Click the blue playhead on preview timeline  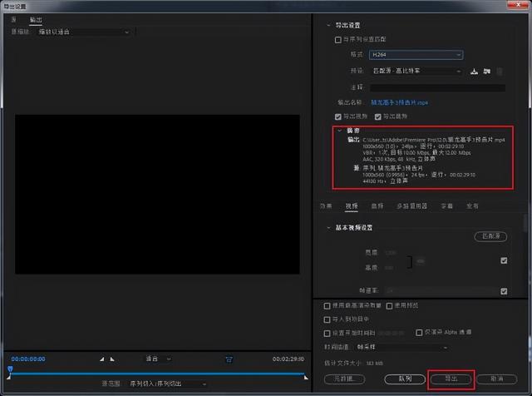tap(10, 369)
